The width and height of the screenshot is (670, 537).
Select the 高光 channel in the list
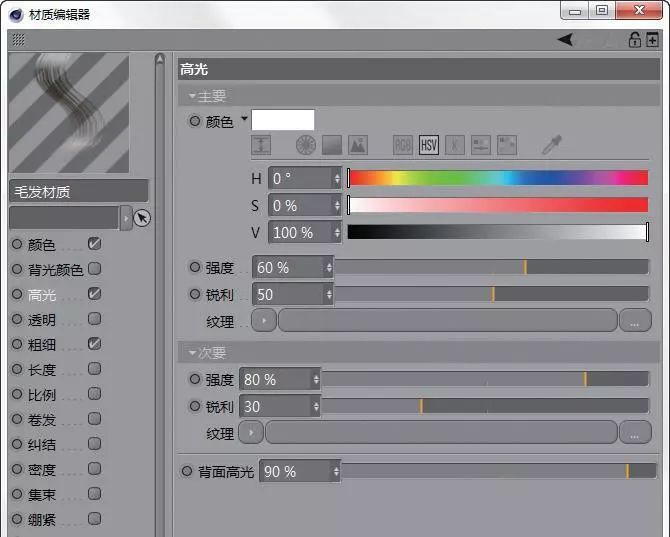(x=42, y=295)
